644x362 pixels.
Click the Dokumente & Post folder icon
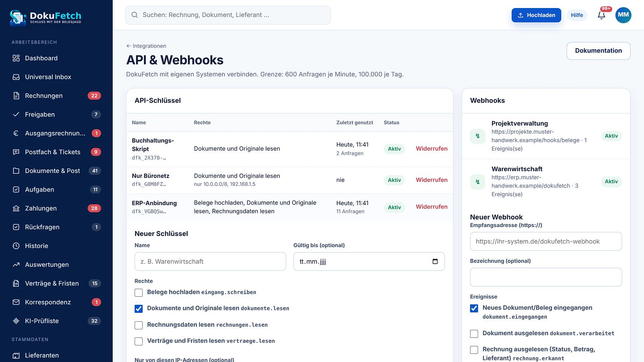point(16,171)
